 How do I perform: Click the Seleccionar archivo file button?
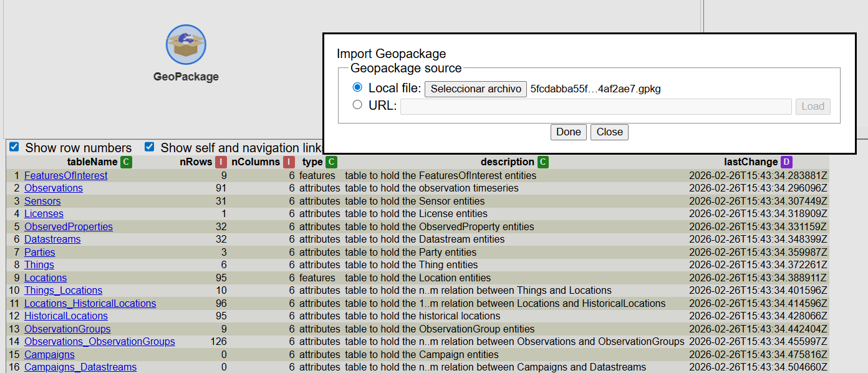click(476, 89)
